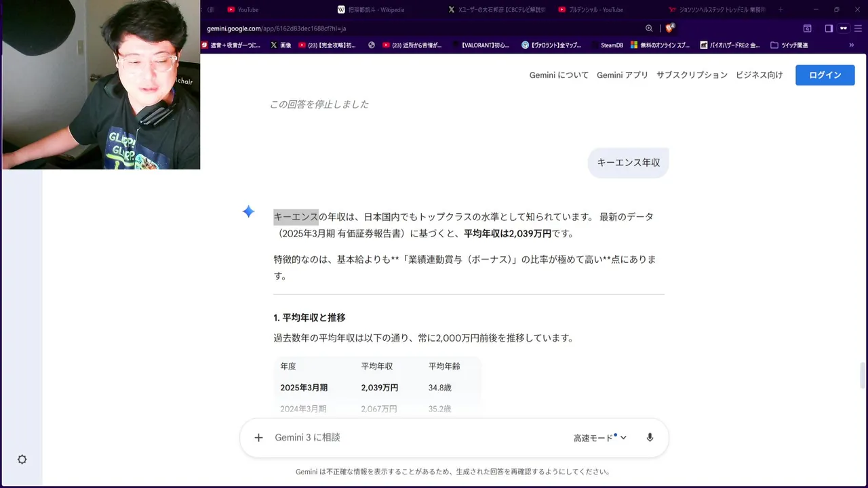Open the 【VALORANT】初心 bookmark
Screen dimensions: 868x488
tap(481, 45)
